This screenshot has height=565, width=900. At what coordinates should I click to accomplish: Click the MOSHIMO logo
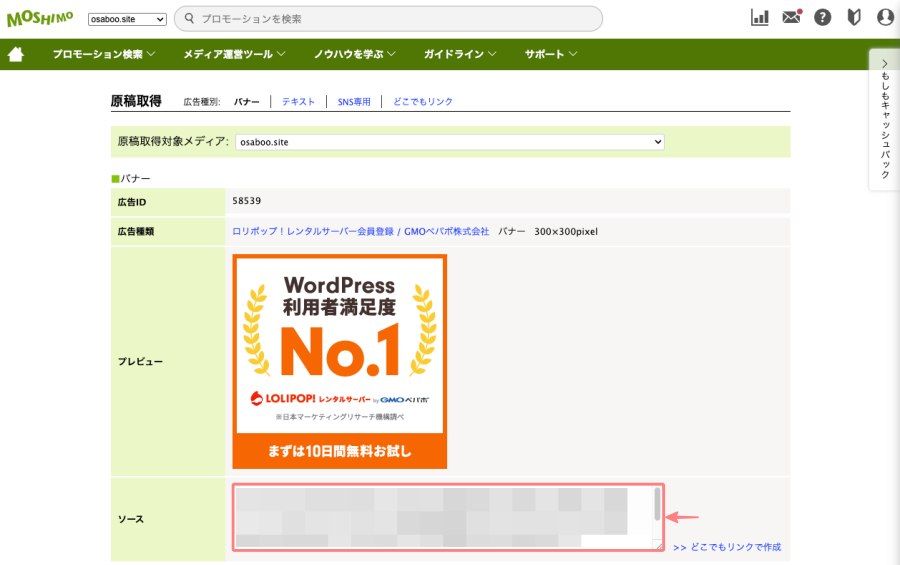point(40,18)
